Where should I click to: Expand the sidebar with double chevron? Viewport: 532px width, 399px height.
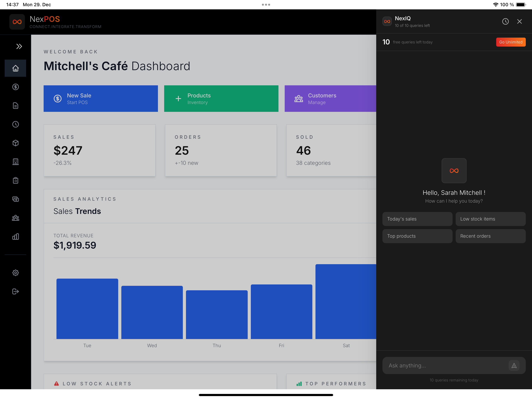[x=19, y=46]
